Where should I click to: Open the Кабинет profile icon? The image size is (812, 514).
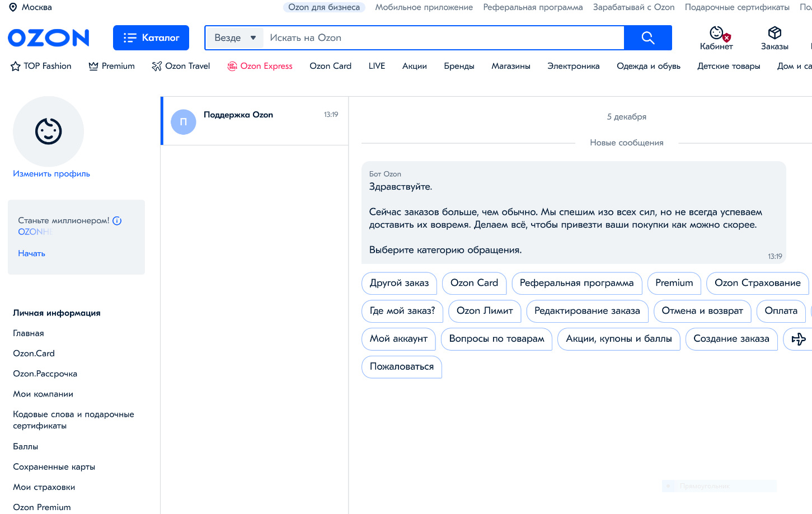pyautogui.click(x=717, y=37)
